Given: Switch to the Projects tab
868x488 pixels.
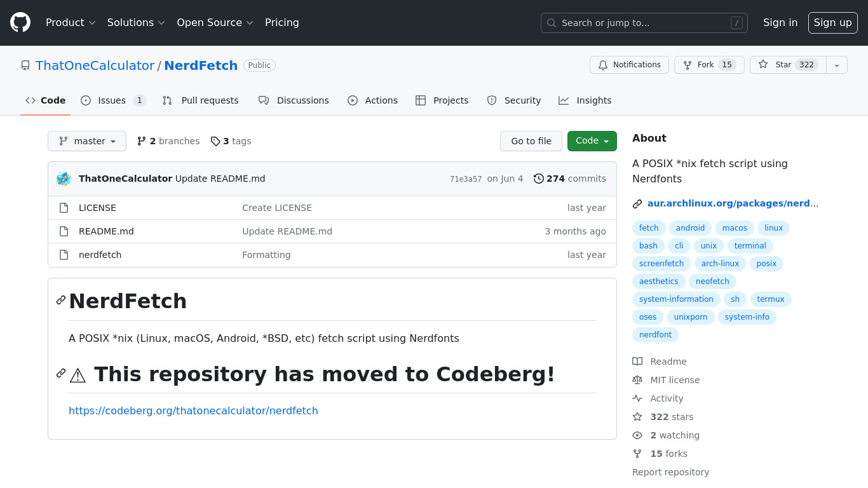Looking at the screenshot, I should pos(442,100).
